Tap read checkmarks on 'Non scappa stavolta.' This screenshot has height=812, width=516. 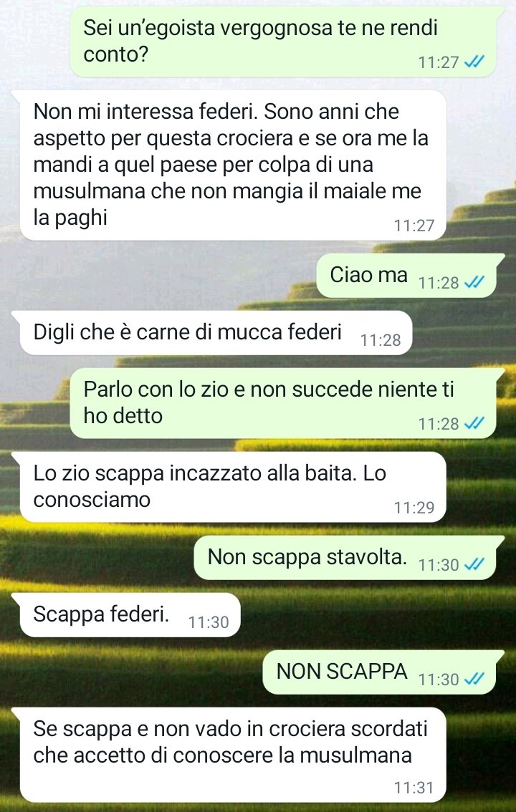[x=474, y=565]
